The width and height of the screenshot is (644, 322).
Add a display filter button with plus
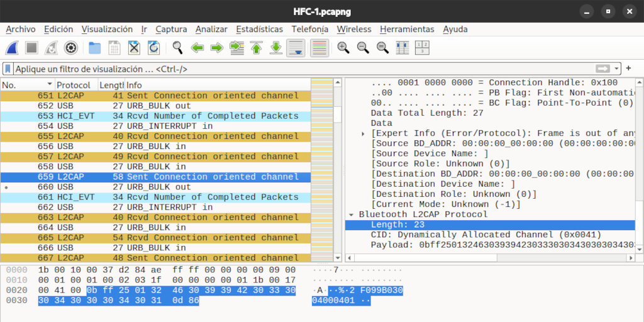coord(628,69)
